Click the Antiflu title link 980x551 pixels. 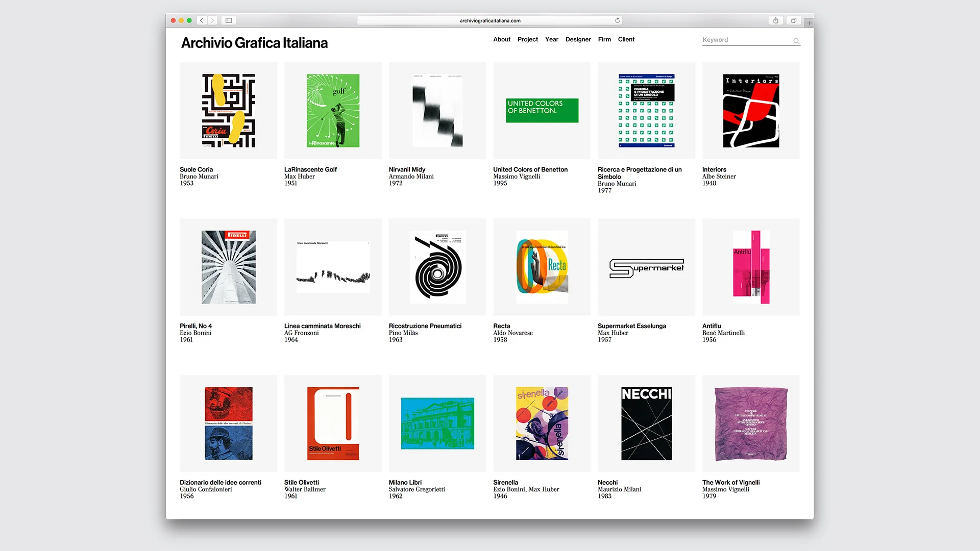point(712,326)
